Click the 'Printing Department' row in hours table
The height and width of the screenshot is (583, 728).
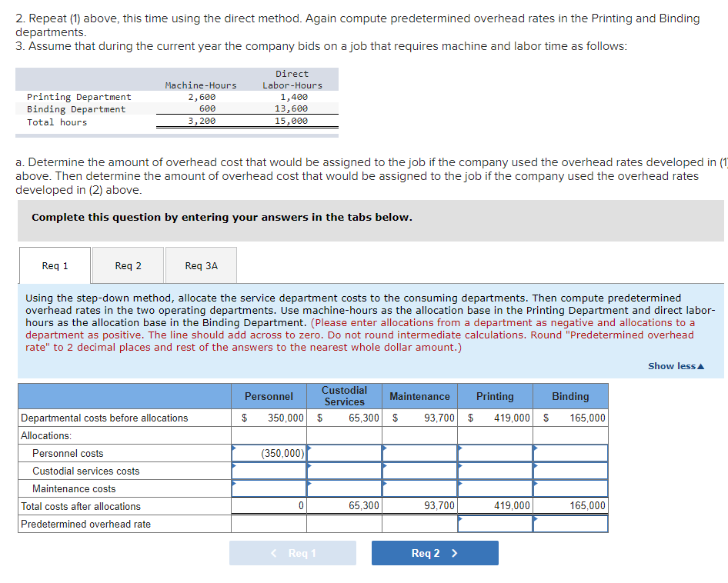click(x=79, y=97)
